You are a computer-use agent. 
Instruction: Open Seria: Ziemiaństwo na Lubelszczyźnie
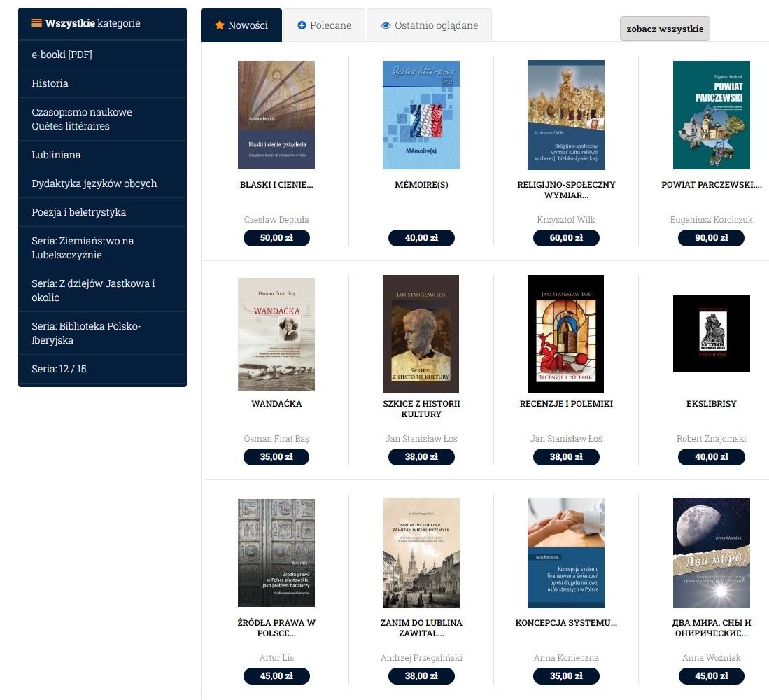[x=102, y=248]
